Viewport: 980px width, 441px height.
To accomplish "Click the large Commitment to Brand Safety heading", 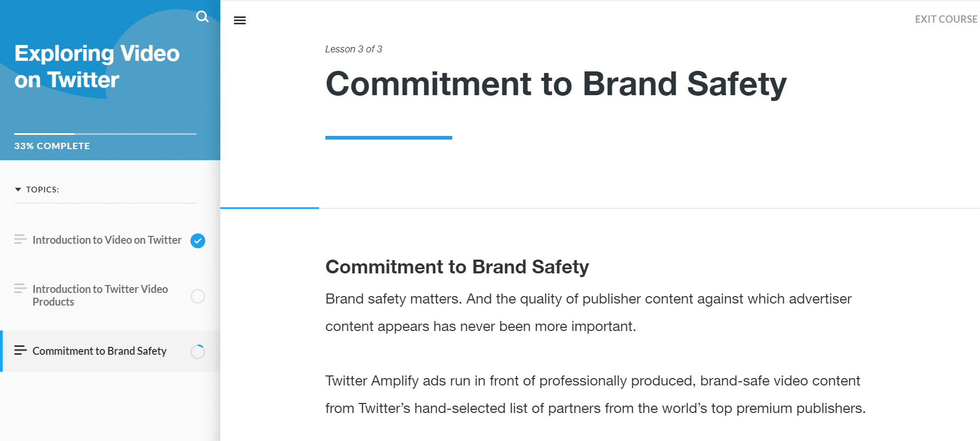I will [556, 84].
